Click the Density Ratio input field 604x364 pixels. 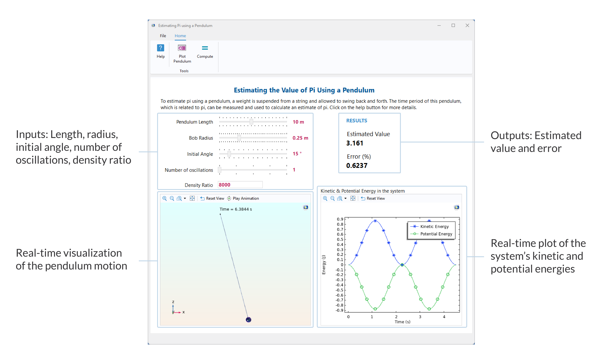pos(240,185)
